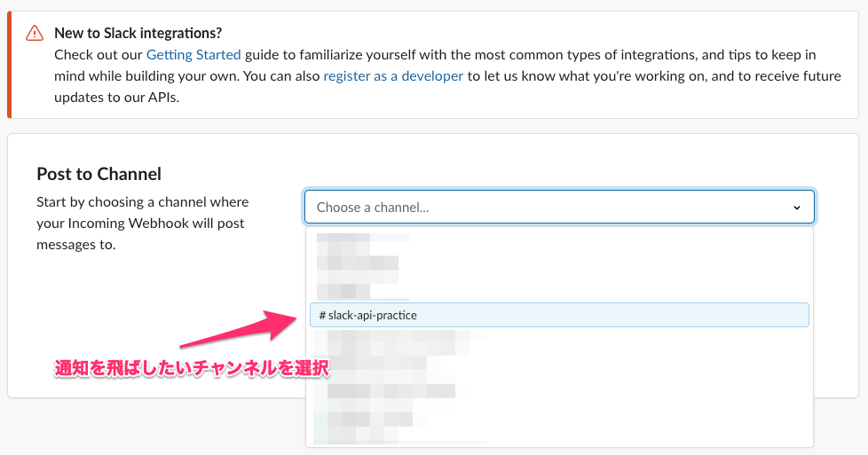Viewport: 868px width, 455px height.
Task: Click the red warning triangle icon
Action: click(35, 33)
